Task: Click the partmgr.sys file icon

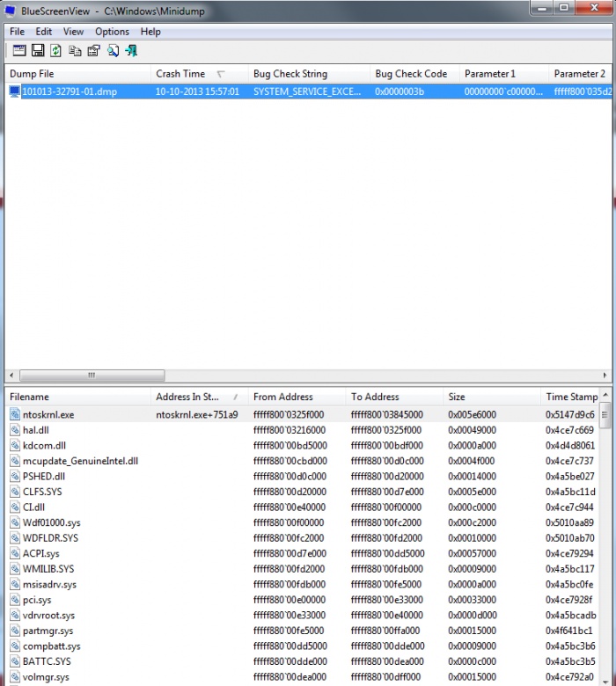Action: (15, 631)
